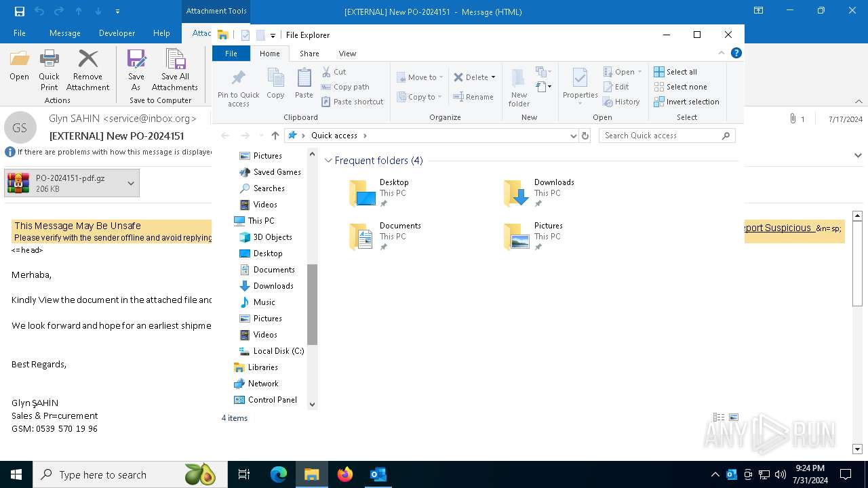
Task: Click the Save icon in Outlook title bar
Action: point(19,12)
